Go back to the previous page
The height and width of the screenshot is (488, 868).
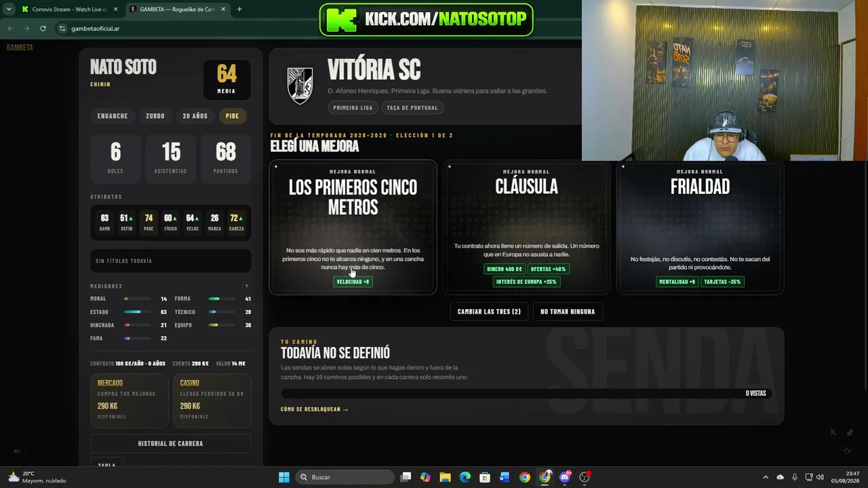point(10,28)
